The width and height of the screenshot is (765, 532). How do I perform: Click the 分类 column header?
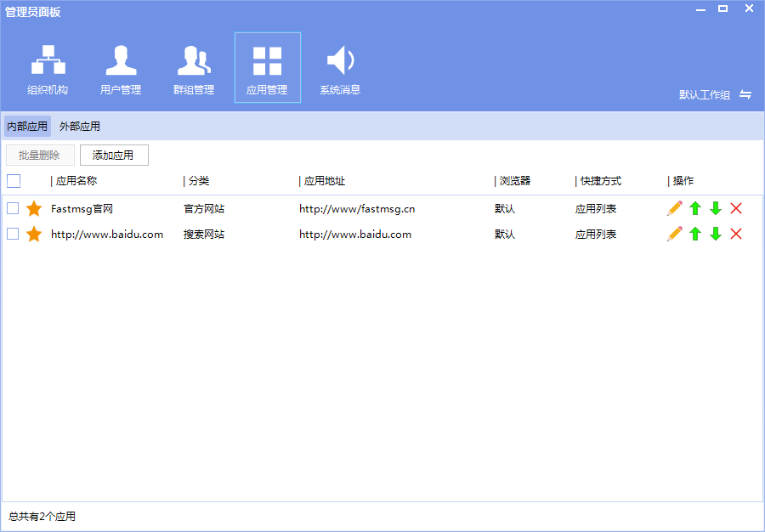click(199, 181)
